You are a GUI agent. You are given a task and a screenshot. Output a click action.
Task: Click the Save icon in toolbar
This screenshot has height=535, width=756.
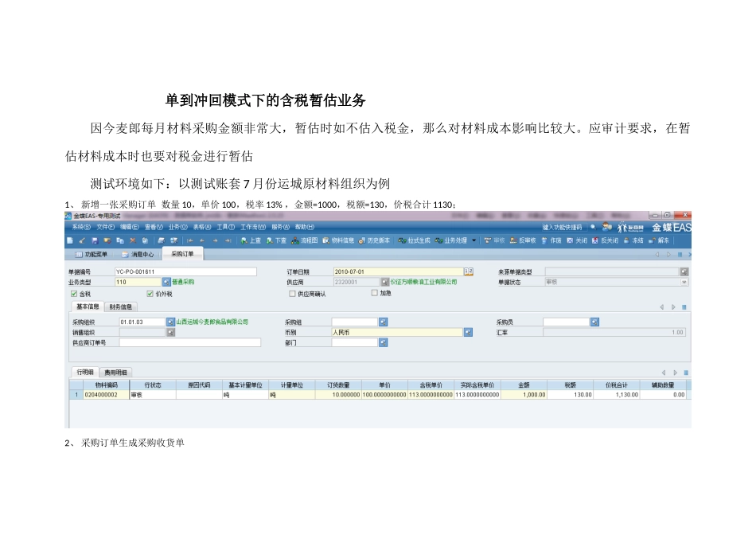tap(95, 240)
